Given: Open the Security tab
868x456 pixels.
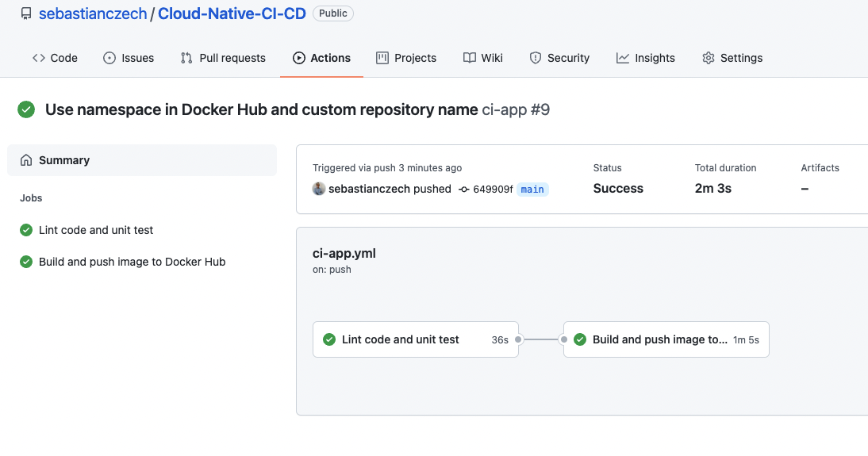Looking at the screenshot, I should coord(559,58).
